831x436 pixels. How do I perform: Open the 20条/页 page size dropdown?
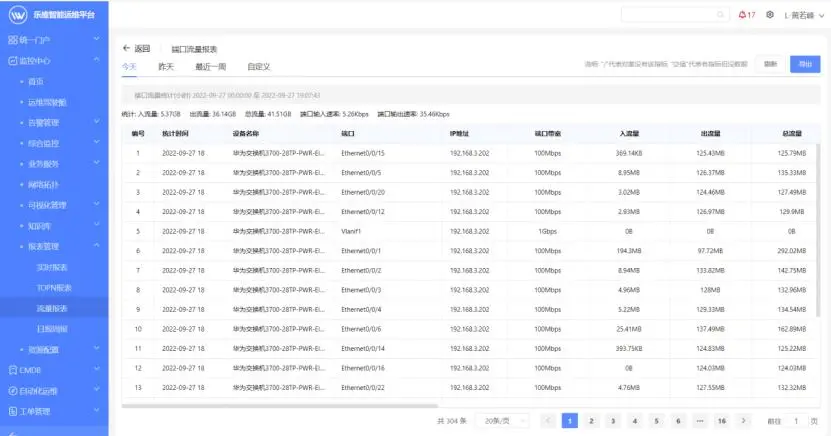click(x=502, y=421)
